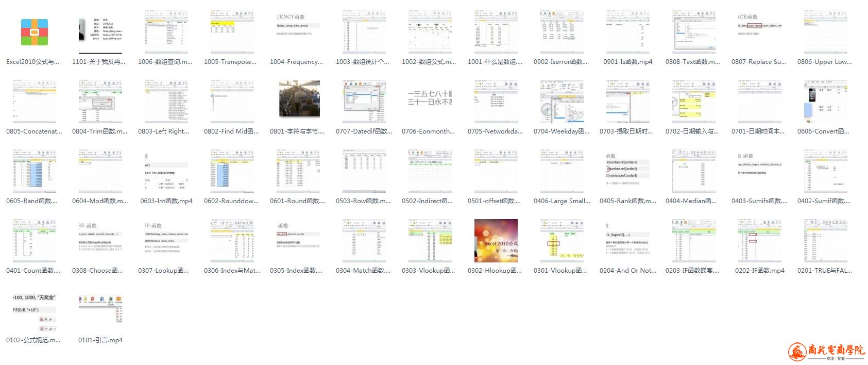Select the 0603-Int函数.mp4 file
Image resolution: width=868 pixels, height=365 pixels.
[x=166, y=171]
